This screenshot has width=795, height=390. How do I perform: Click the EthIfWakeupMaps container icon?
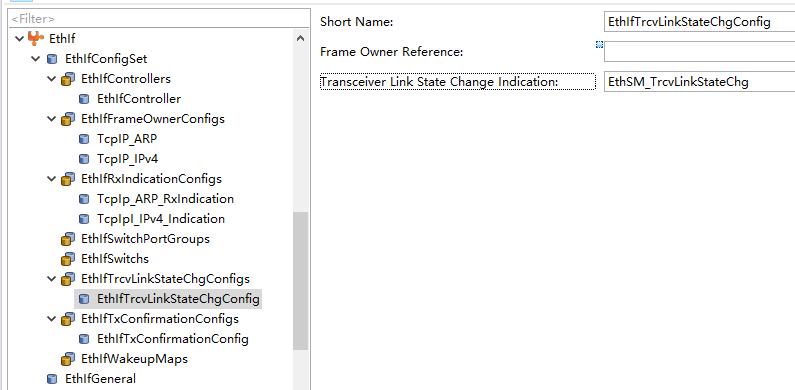68,359
